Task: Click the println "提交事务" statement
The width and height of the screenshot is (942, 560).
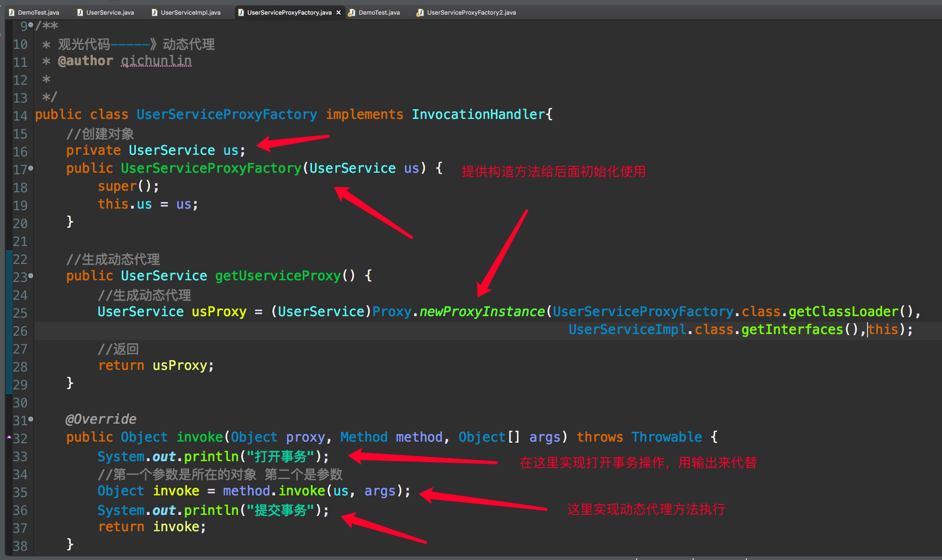Action: [x=213, y=511]
